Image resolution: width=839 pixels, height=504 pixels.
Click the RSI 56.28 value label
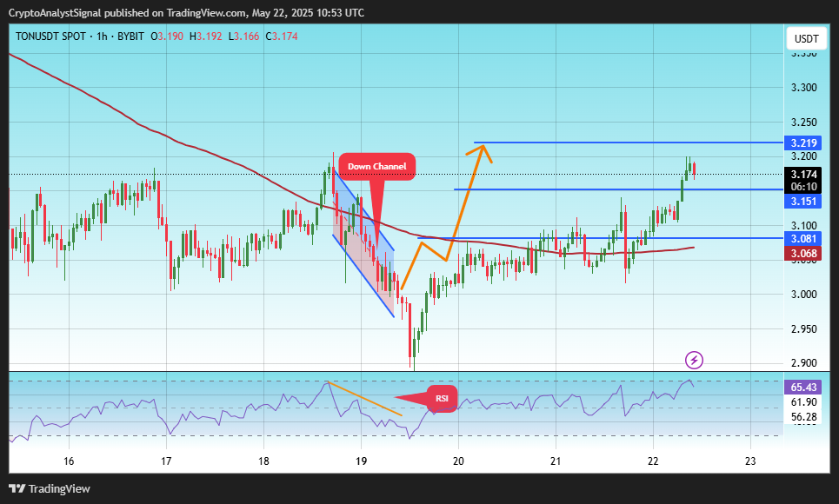(x=803, y=417)
